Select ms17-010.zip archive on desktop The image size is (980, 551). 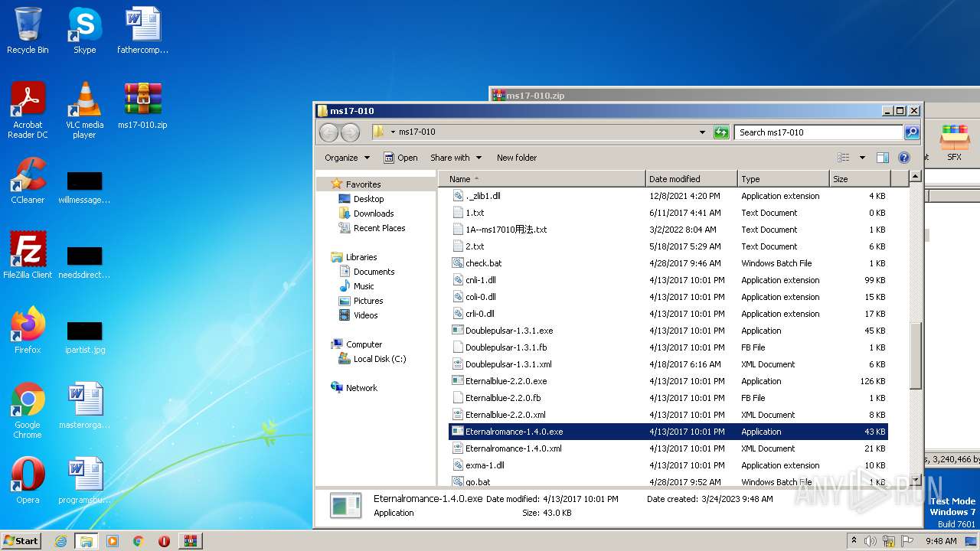click(x=142, y=106)
